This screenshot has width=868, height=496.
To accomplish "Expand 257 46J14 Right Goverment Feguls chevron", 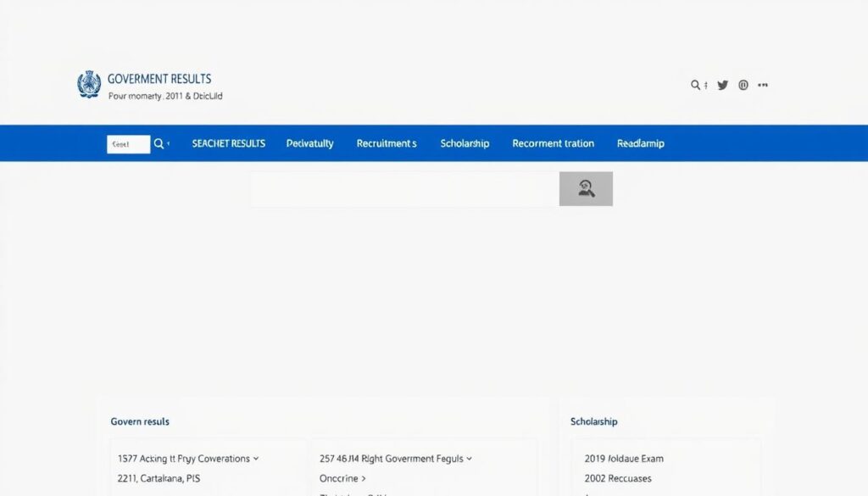I will tap(469, 459).
